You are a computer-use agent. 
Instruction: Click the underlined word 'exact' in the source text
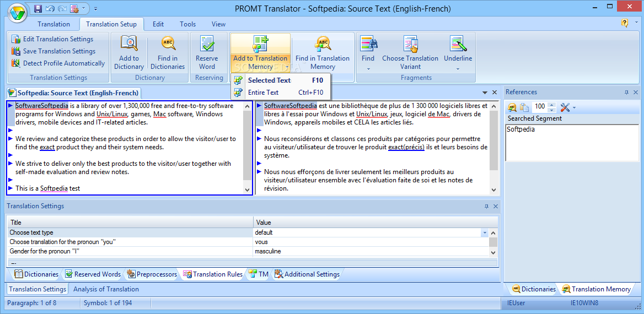[x=47, y=147]
